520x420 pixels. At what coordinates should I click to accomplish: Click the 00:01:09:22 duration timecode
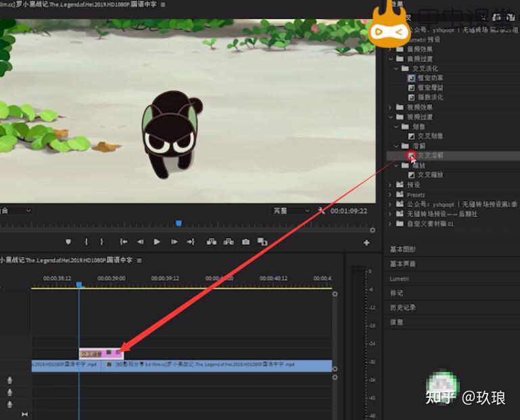pyautogui.click(x=348, y=211)
